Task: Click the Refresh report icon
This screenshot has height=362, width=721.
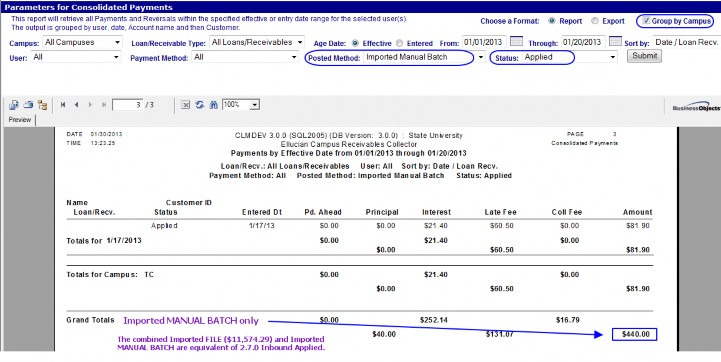Action: (x=200, y=105)
